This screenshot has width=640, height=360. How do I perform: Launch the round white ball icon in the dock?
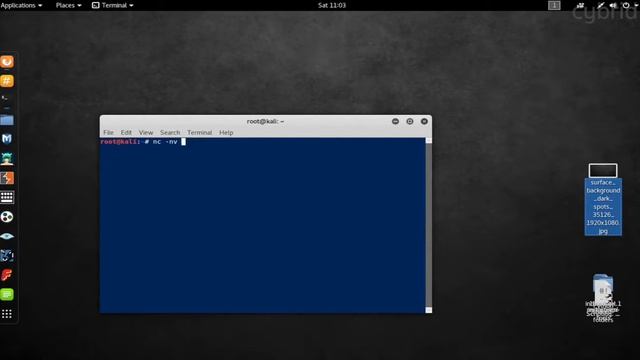coord(7,217)
